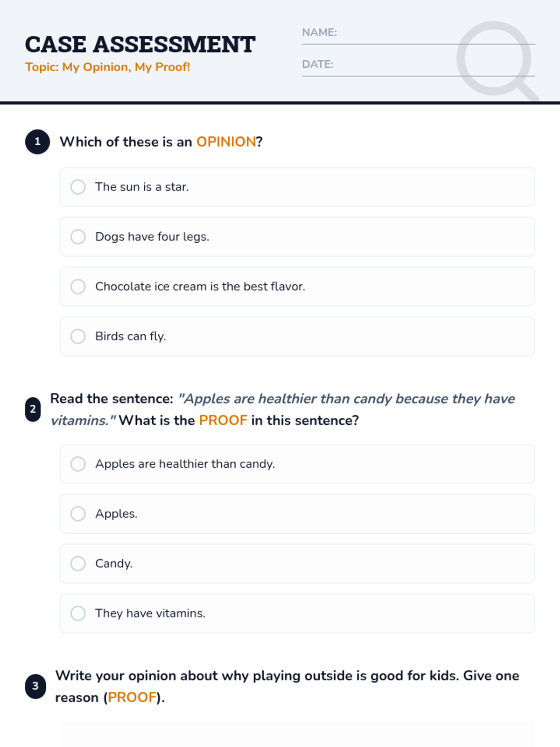Click the orange OPINION word in question 1
The image size is (560, 747).
(x=226, y=141)
